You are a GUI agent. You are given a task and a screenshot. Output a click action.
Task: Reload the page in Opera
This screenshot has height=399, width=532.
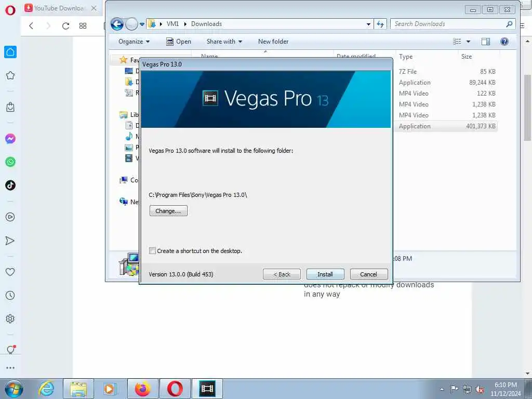(65, 26)
